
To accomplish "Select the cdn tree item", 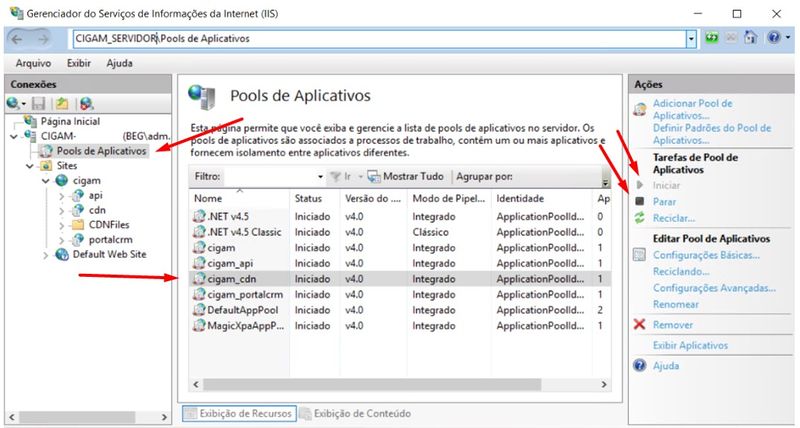I will pyautogui.click(x=97, y=210).
